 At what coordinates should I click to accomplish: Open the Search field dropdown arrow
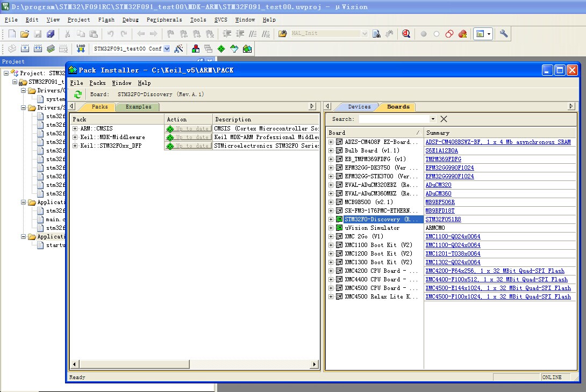coord(433,119)
